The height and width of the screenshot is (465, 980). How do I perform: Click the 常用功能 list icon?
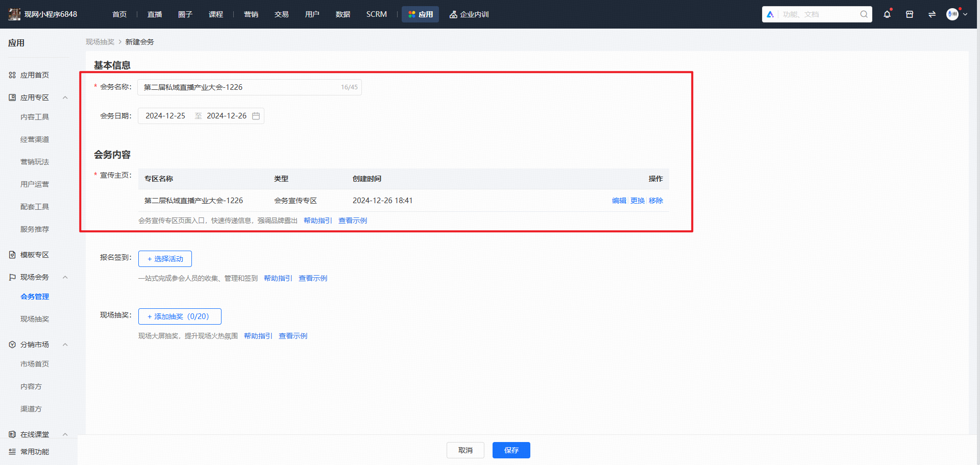[x=12, y=452]
